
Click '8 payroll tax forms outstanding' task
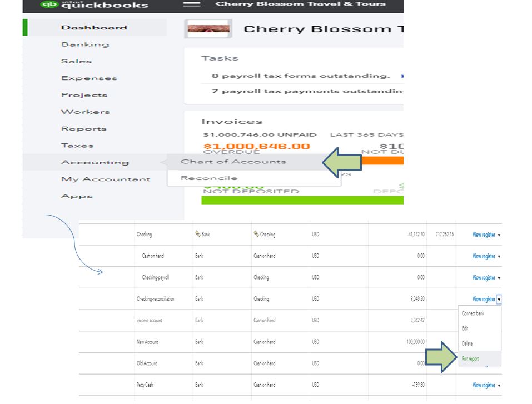tap(301, 76)
